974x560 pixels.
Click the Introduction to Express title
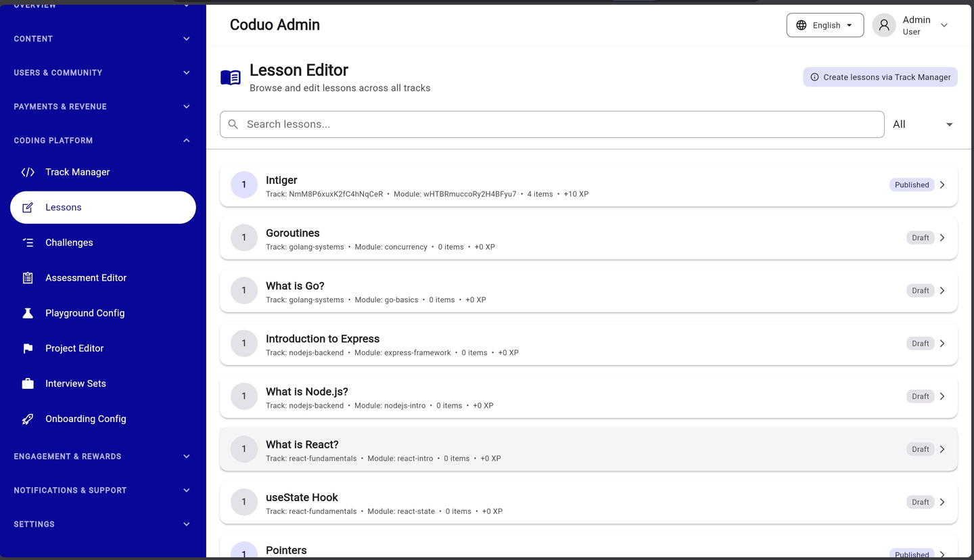323,339
